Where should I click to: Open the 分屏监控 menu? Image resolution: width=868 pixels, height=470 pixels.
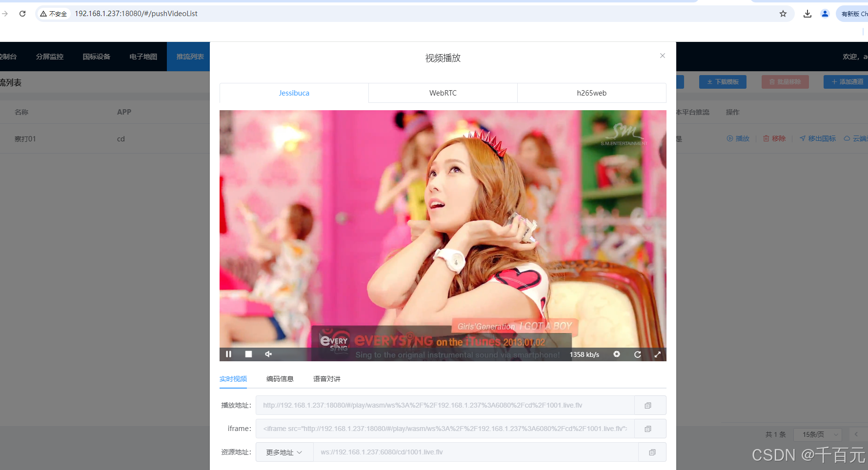click(50, 57)
